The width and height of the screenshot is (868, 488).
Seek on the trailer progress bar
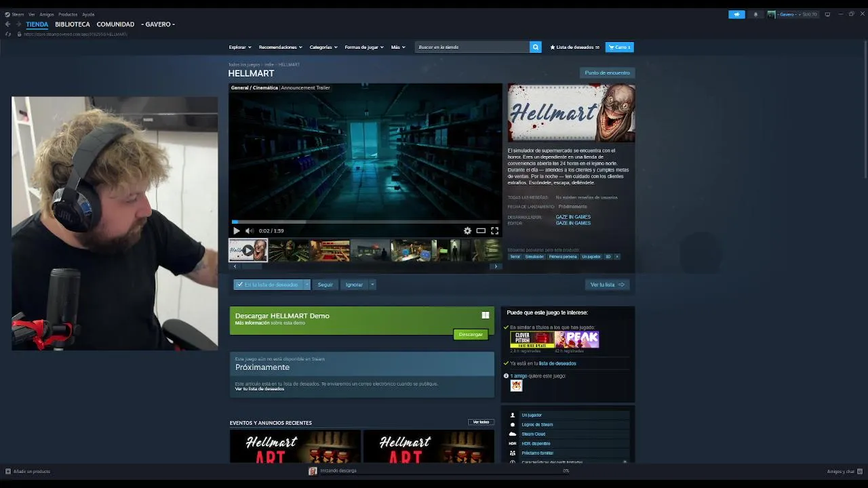pos(365,222)
